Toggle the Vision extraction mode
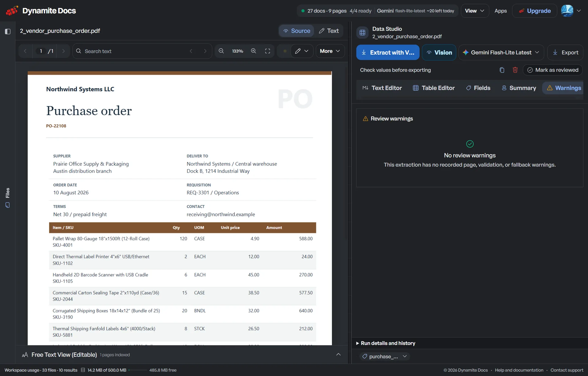Image resolution: width=588 pixels, height=376 pixels. pyautogui.click(x=439, y=52)
